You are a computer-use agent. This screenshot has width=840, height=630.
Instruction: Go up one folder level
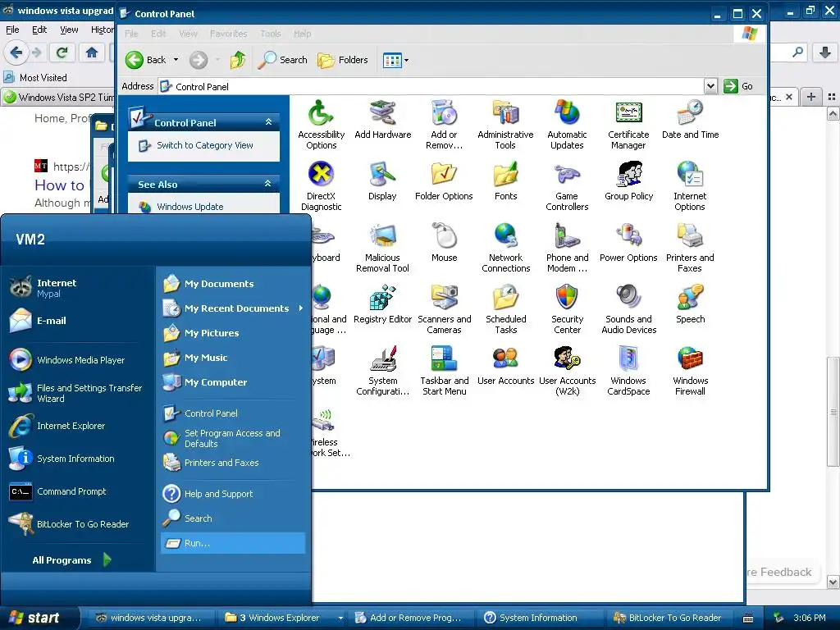click(x=238, y=60)
